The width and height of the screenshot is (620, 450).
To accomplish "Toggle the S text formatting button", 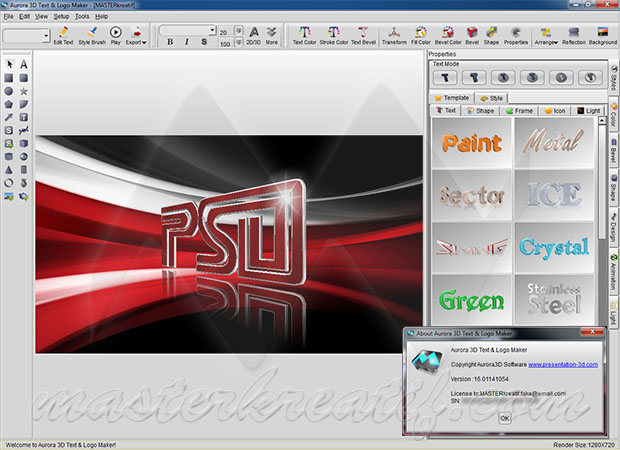I will 204,42.
